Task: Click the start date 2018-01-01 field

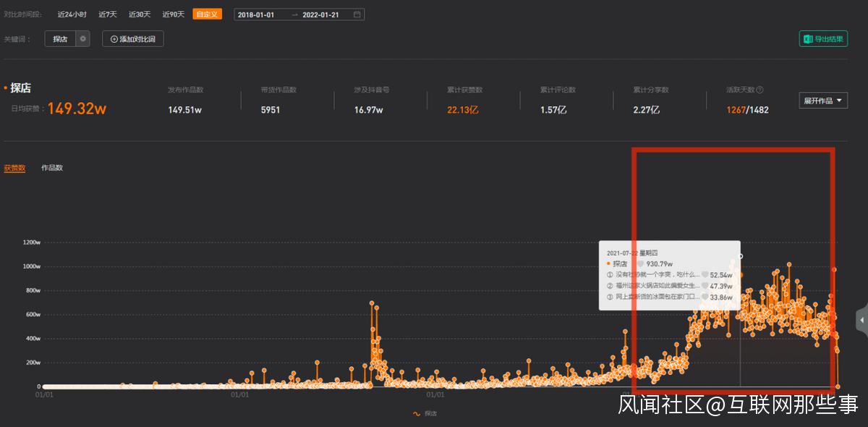Action: (256, 14)
